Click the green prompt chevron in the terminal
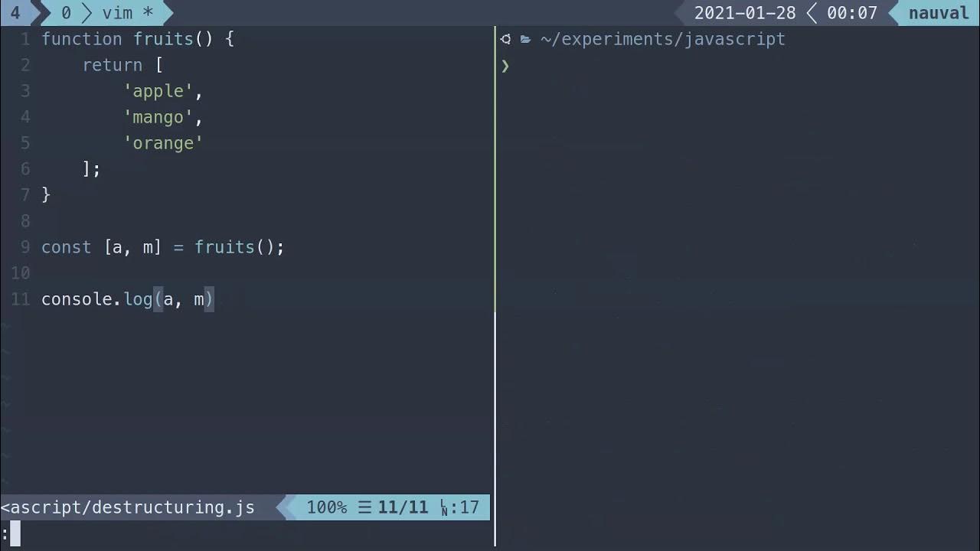980x551 pixels. (x=505, y=66)
